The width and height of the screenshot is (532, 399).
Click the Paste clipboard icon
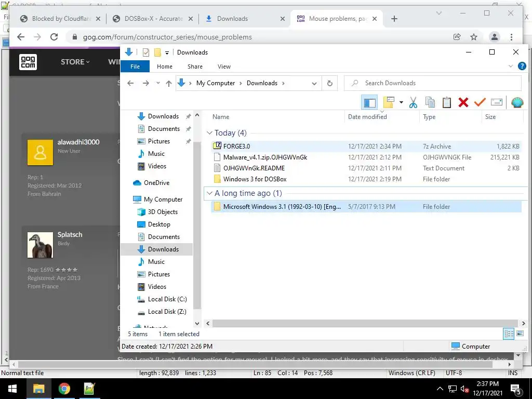pyautogui.click(x=446, y=102)
